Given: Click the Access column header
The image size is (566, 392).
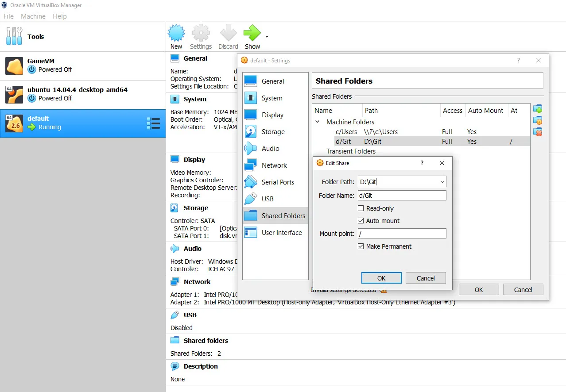Looking at the screenshot, I should 453,111.
